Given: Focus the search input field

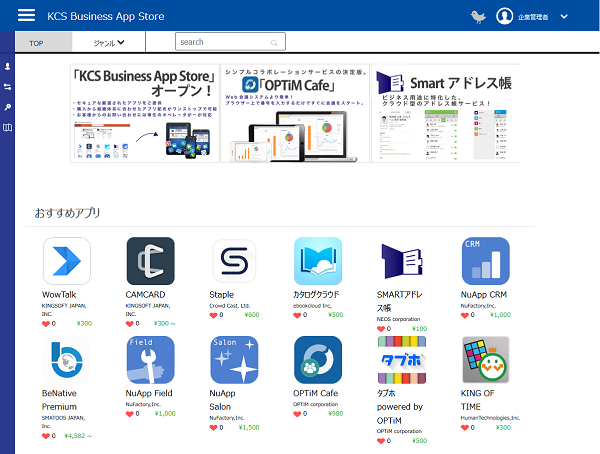Looking at the screenshot, I should [230, 42].
